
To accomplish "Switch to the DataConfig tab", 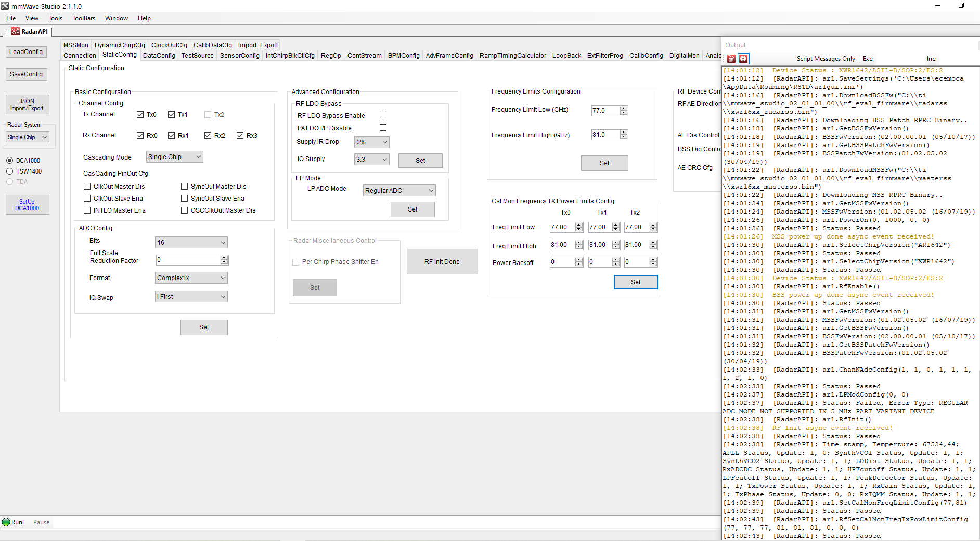I will click(159, 55).
